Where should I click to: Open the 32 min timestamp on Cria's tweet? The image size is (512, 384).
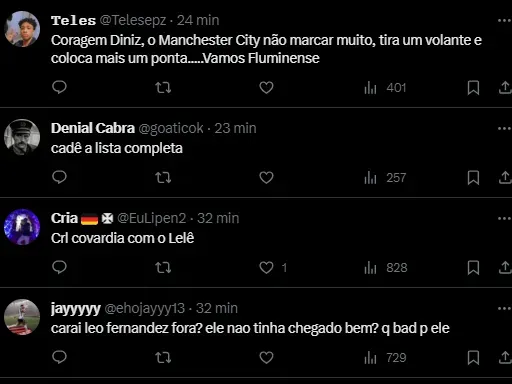pyautogui.click(x=218, y=218)
